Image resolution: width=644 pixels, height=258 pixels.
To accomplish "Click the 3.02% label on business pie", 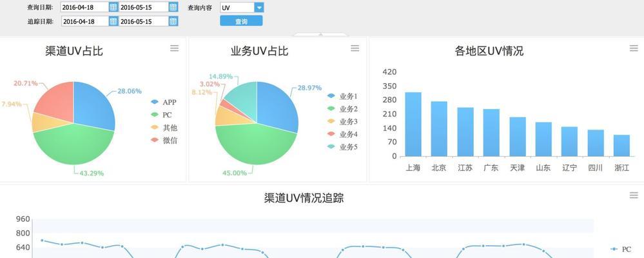I will 210,84.
